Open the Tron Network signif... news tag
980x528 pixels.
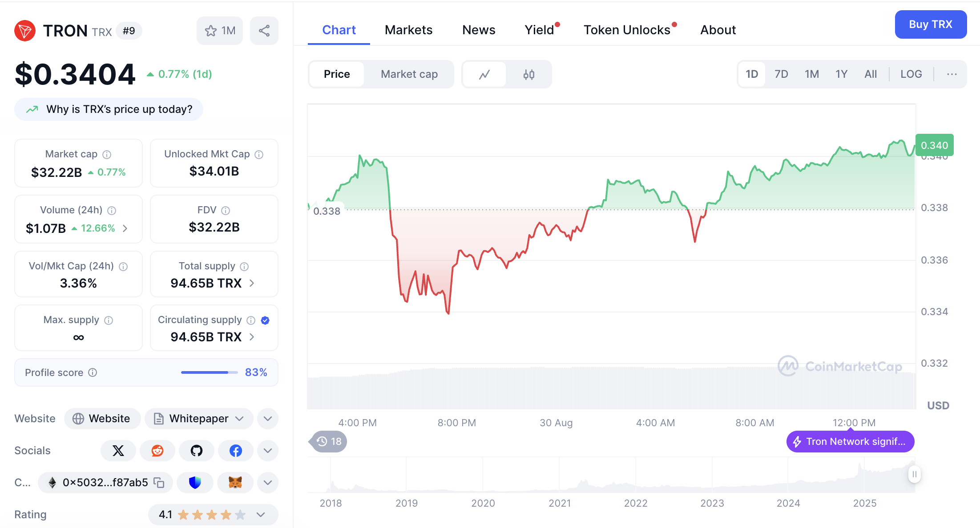pyautogui.click(x=850, y=441)
